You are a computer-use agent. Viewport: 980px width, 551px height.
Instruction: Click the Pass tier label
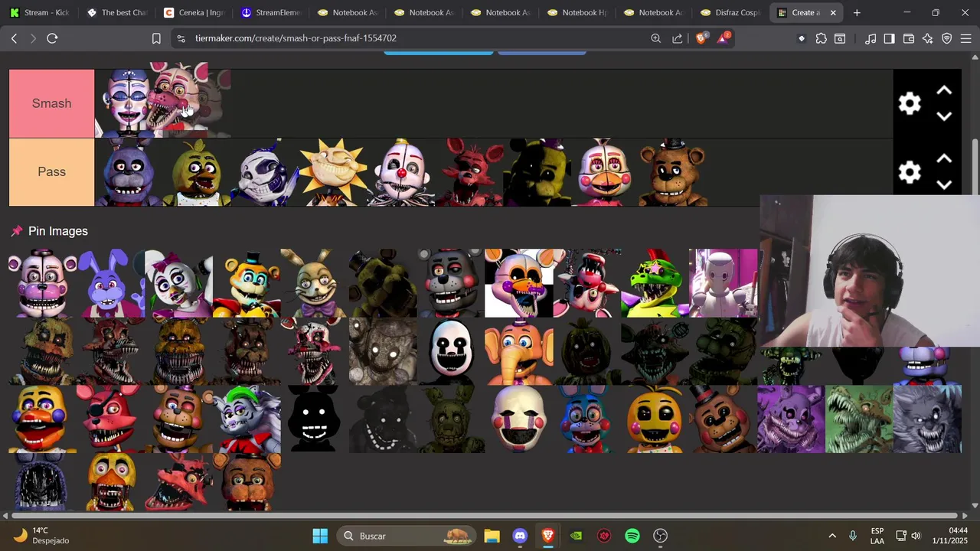(51, 172)
